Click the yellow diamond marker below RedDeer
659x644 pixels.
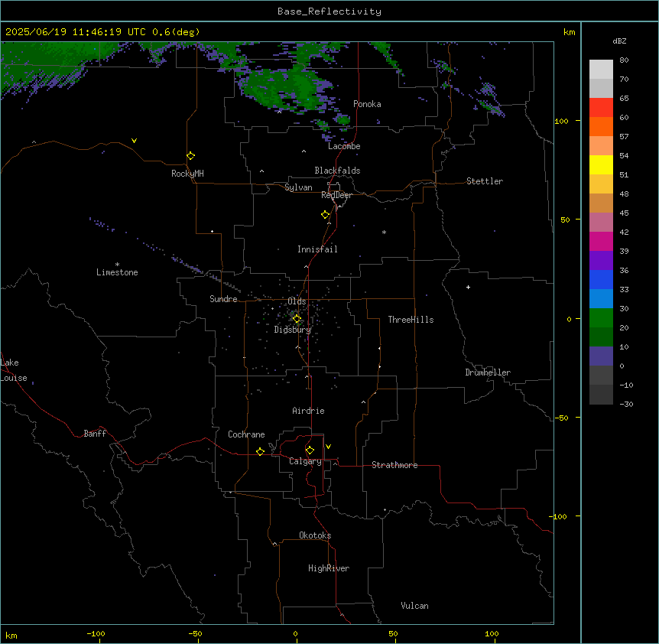click(325, 215)
